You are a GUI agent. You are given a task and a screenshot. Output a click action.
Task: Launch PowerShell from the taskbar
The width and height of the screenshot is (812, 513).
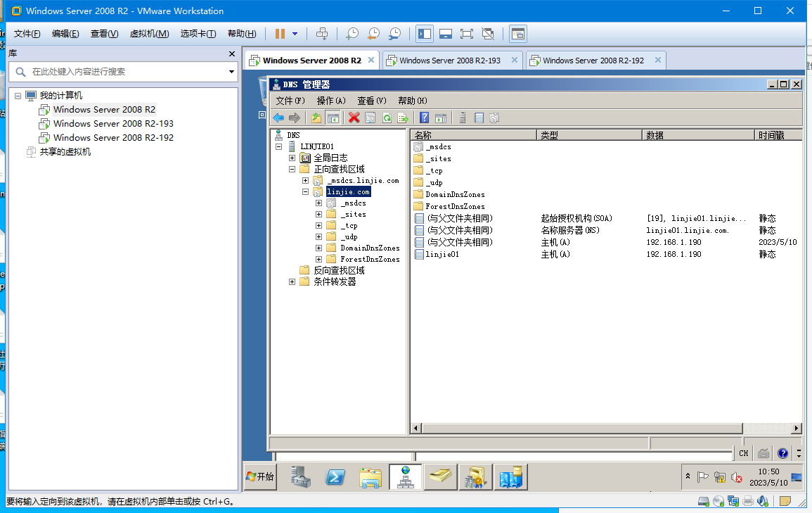coord(335,476)
